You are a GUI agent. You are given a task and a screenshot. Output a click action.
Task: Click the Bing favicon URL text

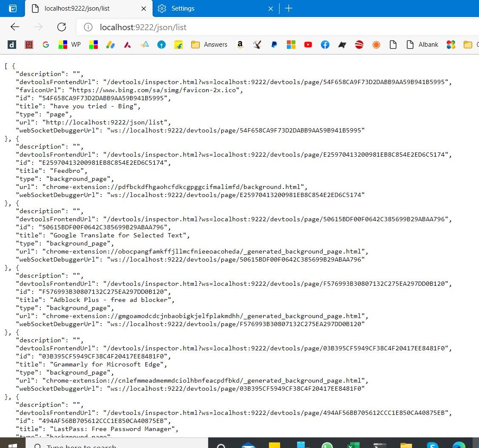coord(154,90)
